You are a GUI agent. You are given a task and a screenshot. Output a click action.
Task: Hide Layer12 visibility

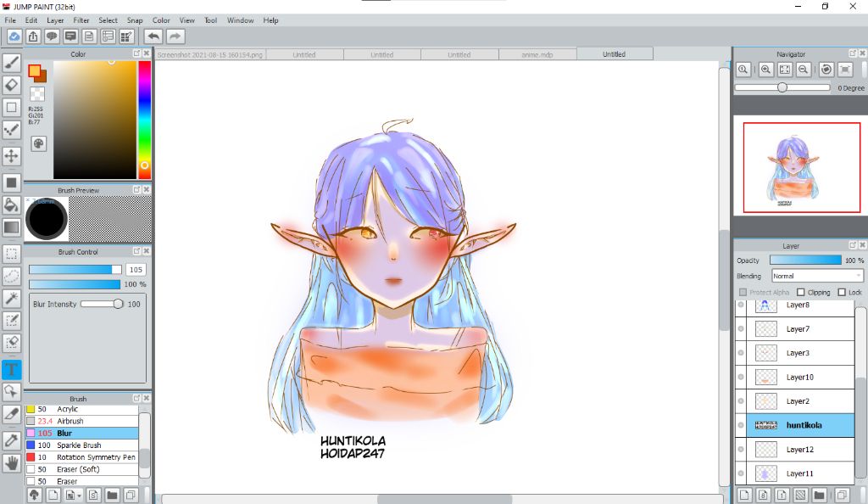tap(741, 449)
